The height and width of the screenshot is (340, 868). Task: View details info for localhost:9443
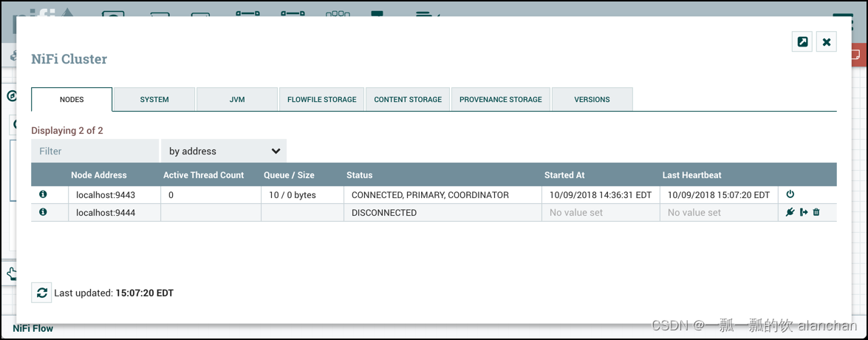tap(43, 194)
